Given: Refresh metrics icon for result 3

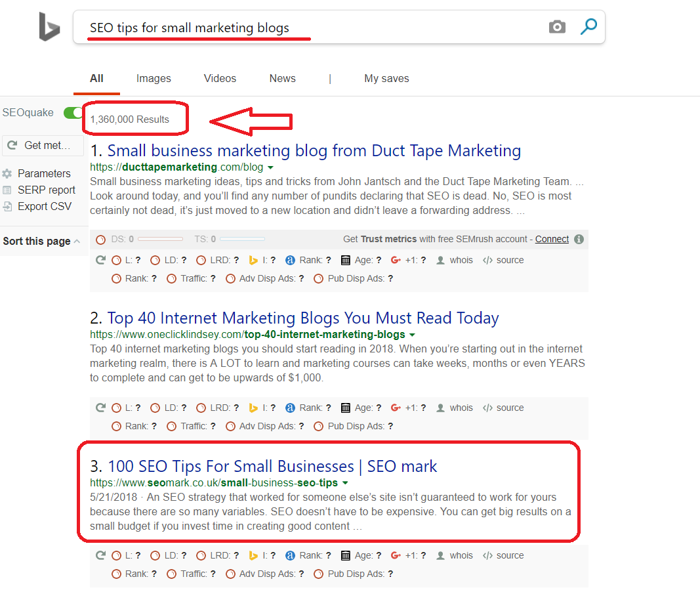Looking at the screenshot, I should coord(101,555).
